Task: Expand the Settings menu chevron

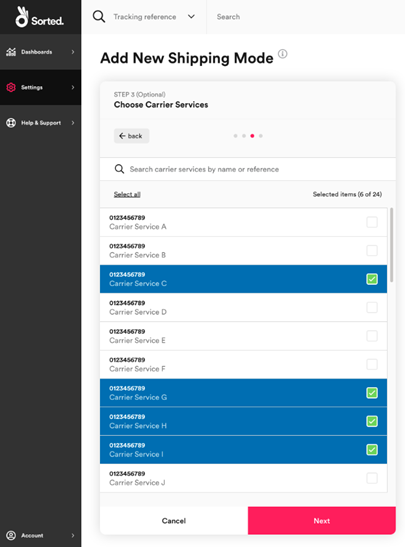Action: [73, 87]
